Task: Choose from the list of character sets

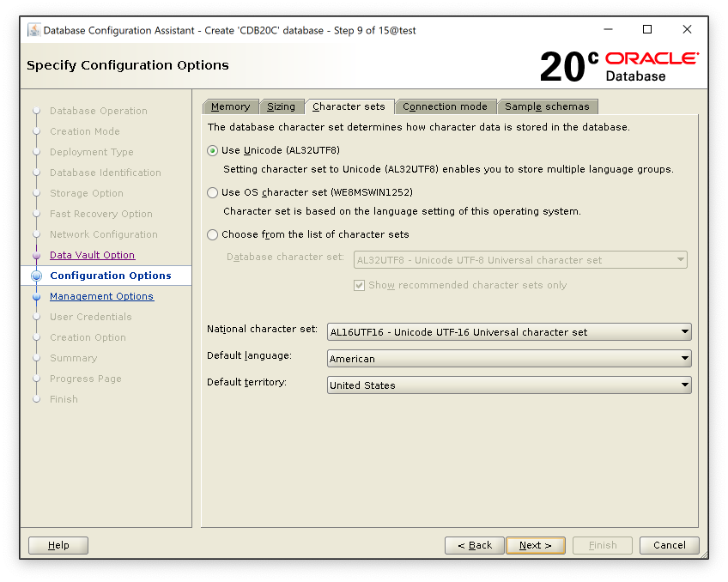Action: click(x=213, y=234)
